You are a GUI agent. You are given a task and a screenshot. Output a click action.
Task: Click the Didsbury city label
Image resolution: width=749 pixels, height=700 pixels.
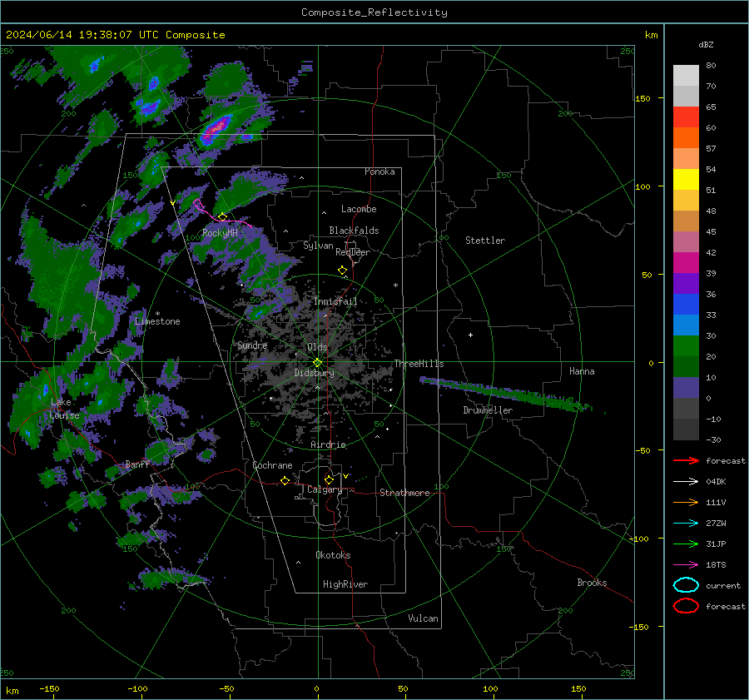(314, 373)
